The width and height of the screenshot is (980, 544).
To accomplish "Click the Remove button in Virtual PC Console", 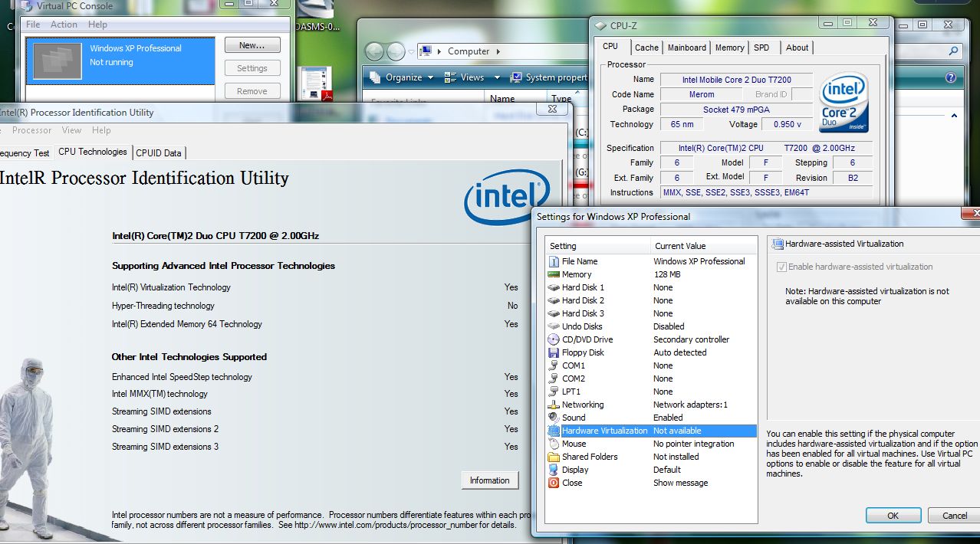I will (x=252, y=91).
